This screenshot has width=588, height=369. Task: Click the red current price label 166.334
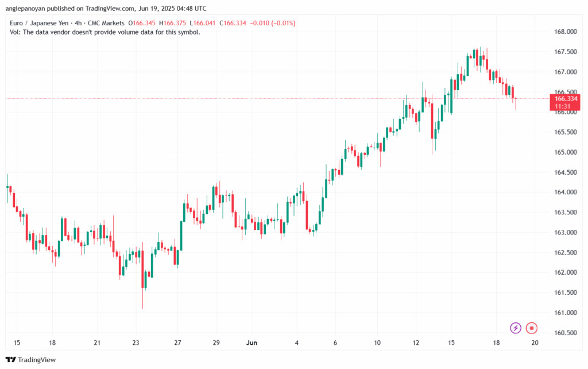click(565, 99)
